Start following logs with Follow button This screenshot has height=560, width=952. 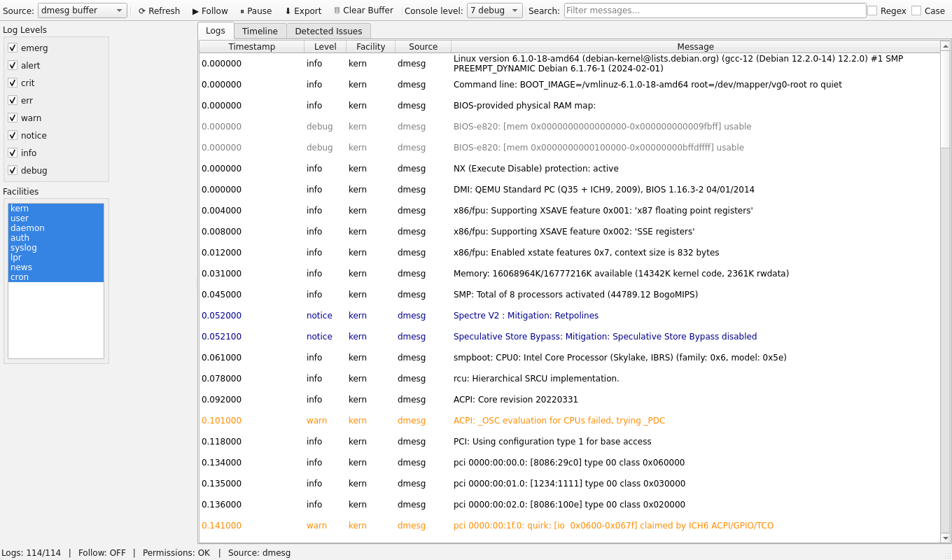point(210,10)
